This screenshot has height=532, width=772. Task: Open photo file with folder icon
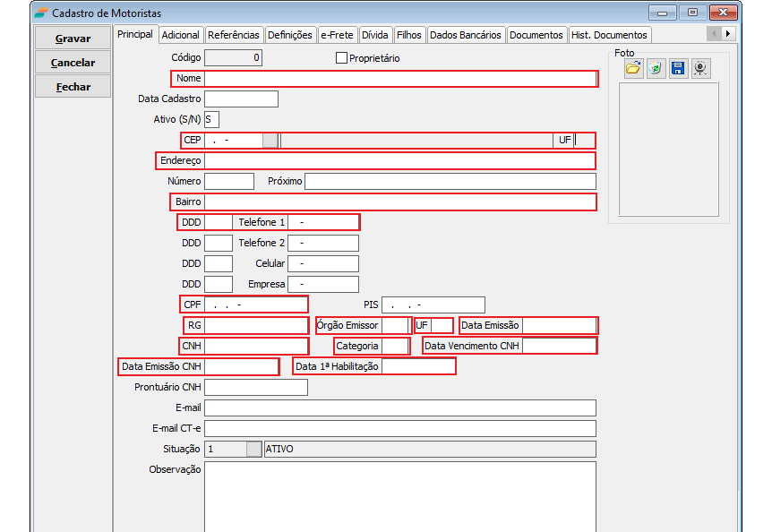pos(633,68)
